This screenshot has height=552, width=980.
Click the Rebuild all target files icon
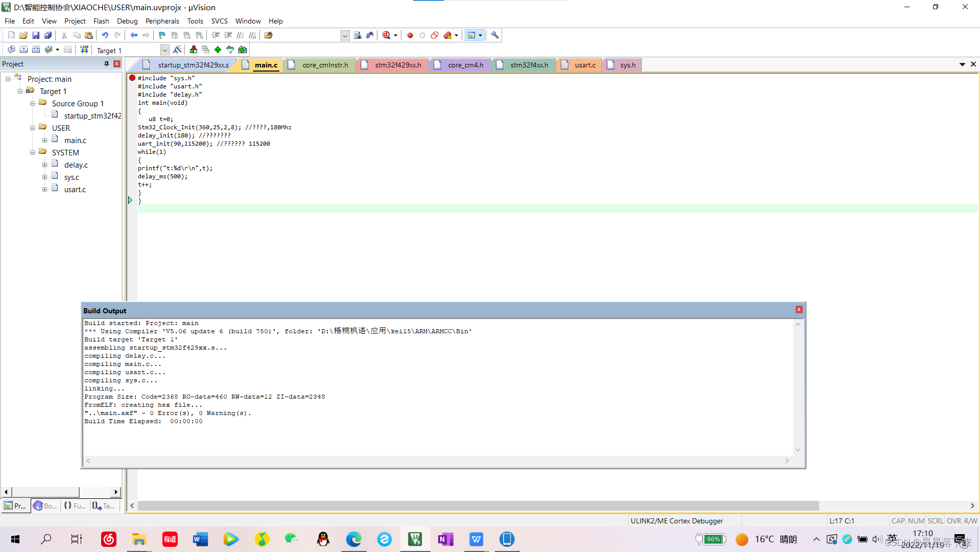pyautogui.click(x=36, y=49)
